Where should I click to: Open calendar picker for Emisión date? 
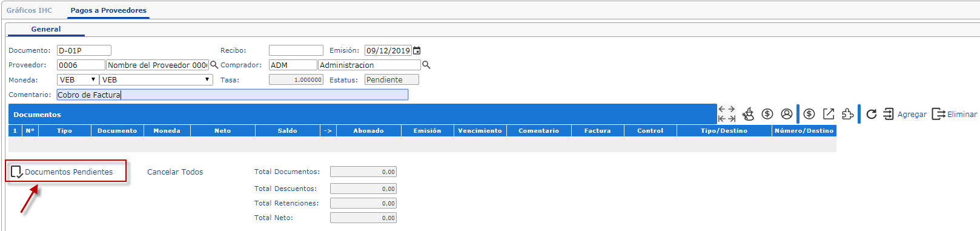[417, 50]
